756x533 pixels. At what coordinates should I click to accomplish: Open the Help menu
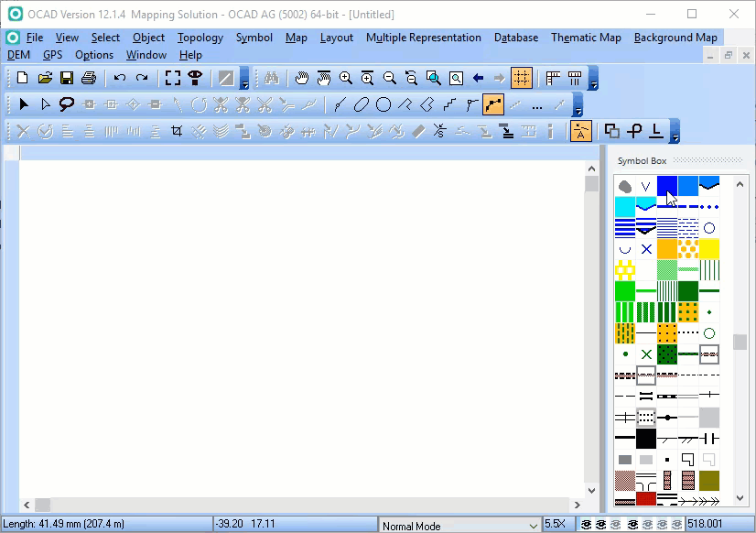[190, 55]
